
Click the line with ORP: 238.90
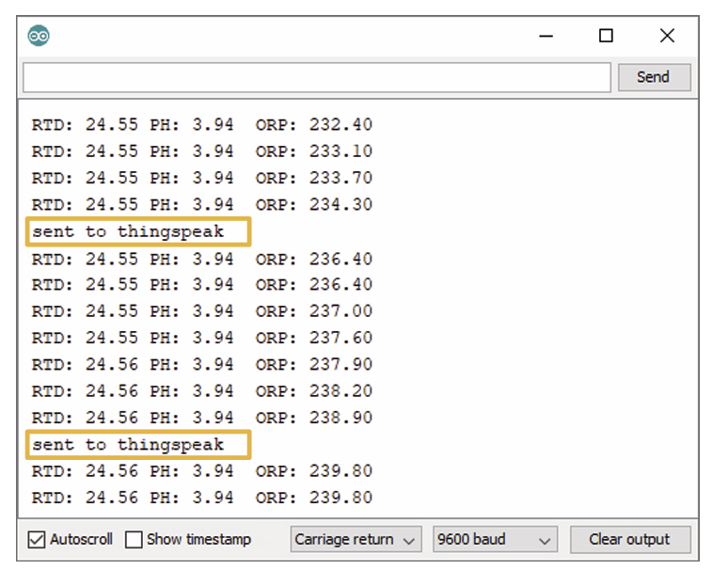(202, 418)
